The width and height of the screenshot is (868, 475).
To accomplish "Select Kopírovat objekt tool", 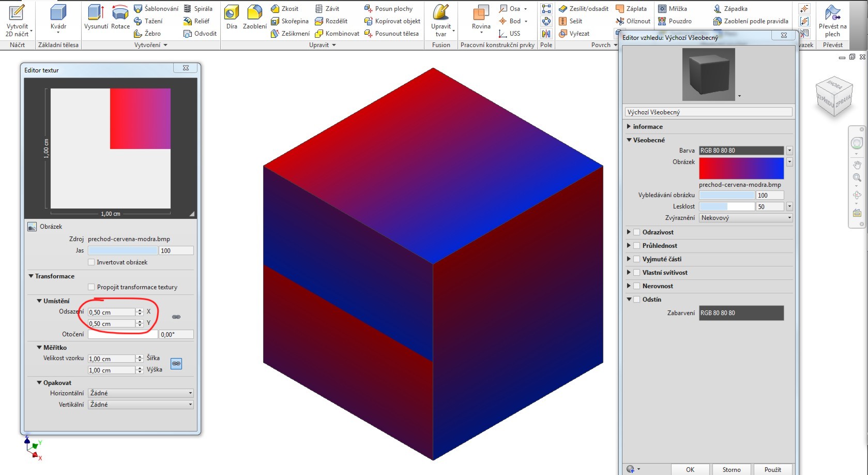I will pos(392,21).
